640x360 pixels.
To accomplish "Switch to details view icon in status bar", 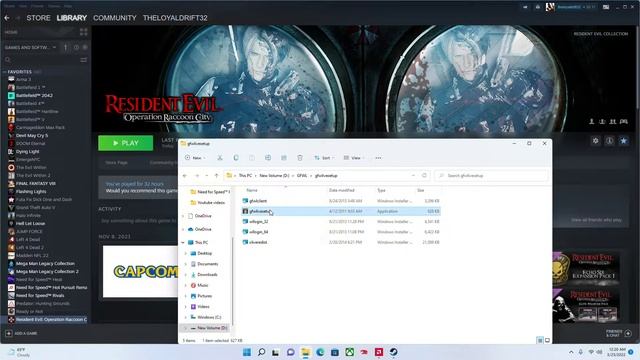I will (x=540, y=340).
